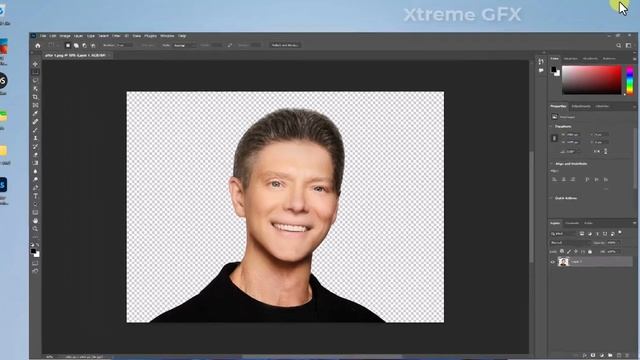Click the rainbow hue slider

(x=630, y=80)
